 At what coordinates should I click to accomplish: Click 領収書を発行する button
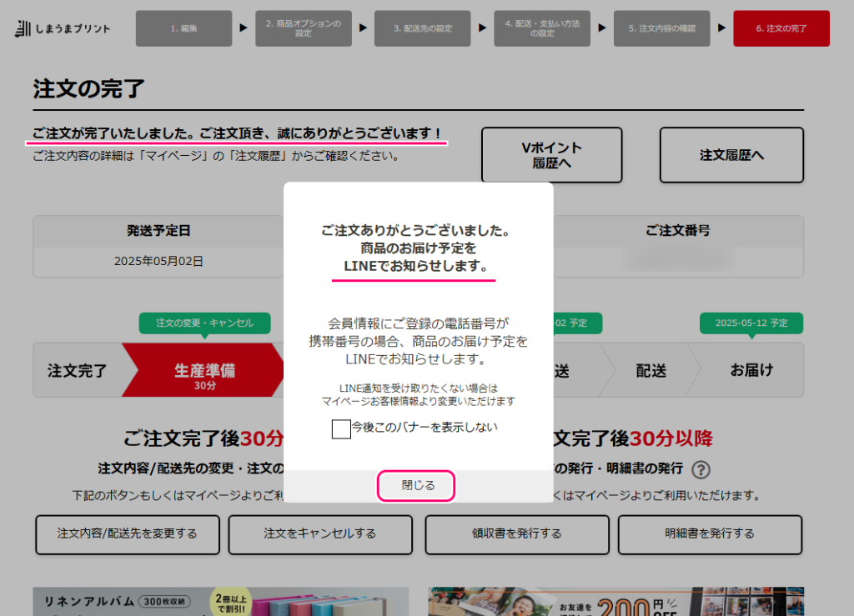[517, 534]
